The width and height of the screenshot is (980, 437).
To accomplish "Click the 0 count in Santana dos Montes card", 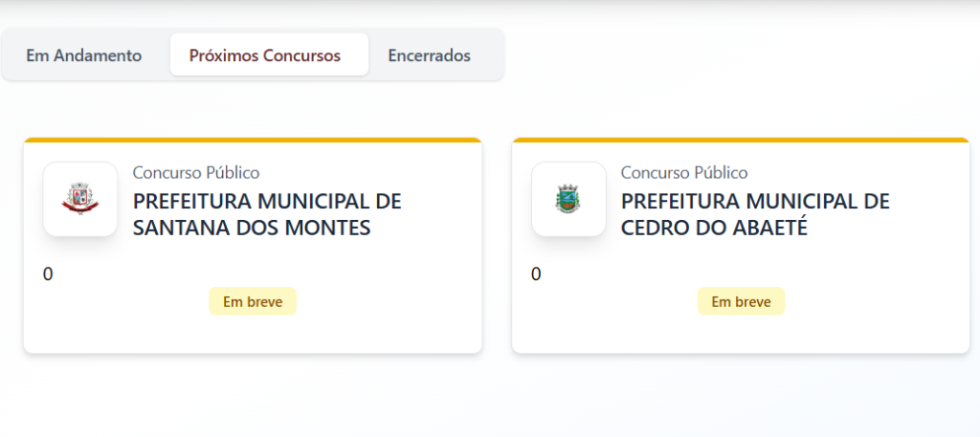I will [x=48, y=274].
